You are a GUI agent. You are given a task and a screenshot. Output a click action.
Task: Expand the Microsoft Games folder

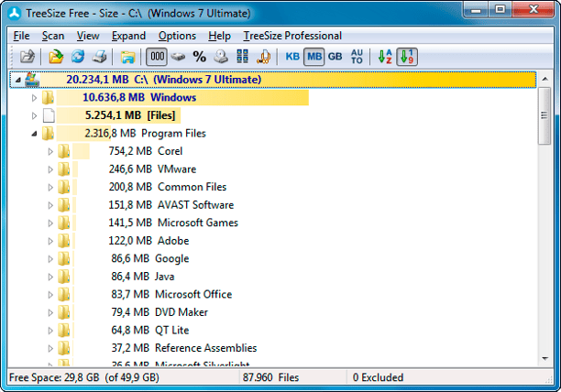[x=50, y=223]
